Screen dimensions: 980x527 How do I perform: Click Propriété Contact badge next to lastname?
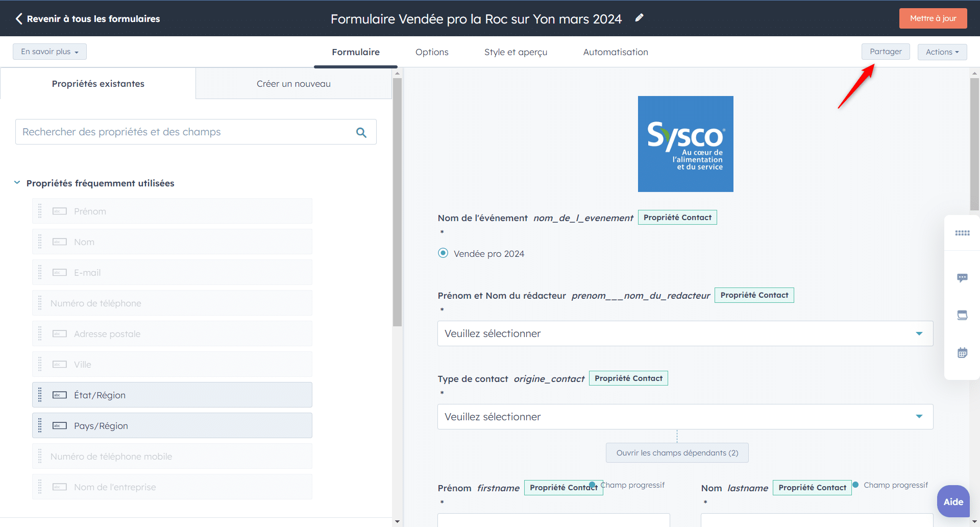[x=812, y=488]
